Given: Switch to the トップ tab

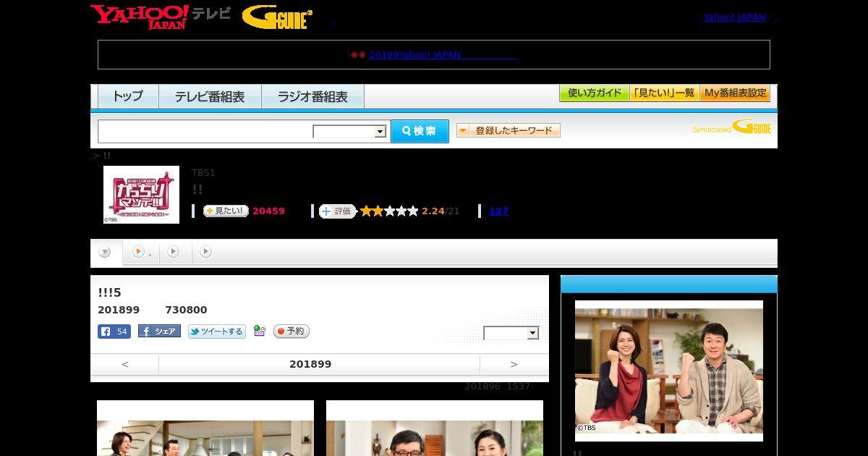Looking at the screenshot, I should 128,96.
